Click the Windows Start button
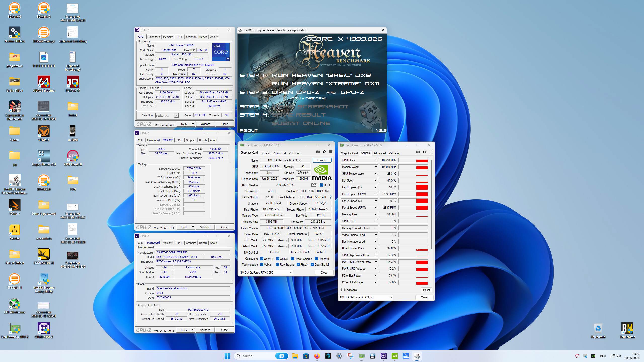 tap(227, 356)
